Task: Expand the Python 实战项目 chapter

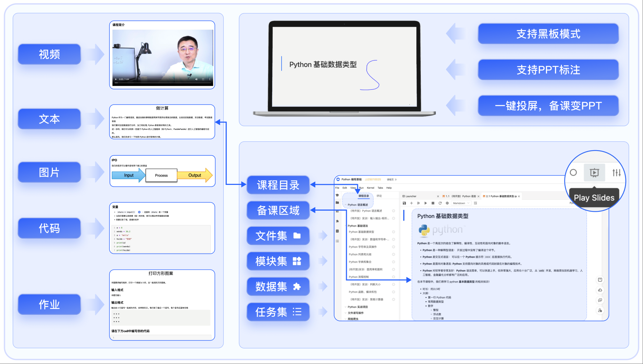Action: pos(357,307)
